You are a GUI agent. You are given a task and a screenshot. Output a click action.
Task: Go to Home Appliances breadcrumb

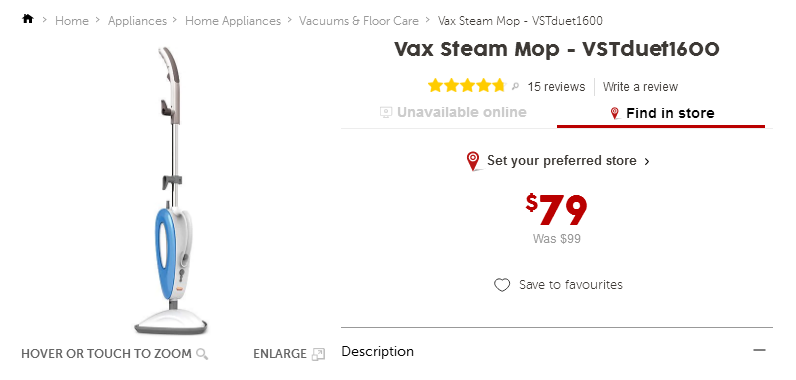coord(233,21)
